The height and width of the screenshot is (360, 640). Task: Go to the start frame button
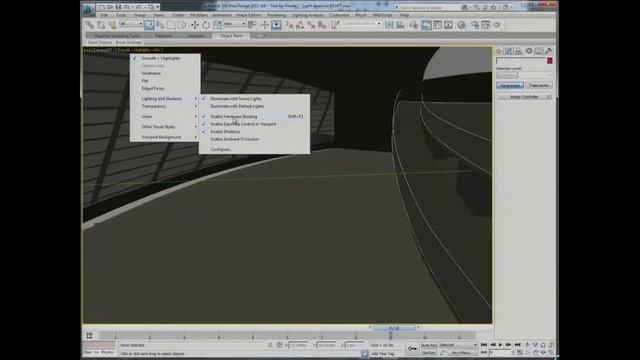pyautogui.click(x=484, y=345)
